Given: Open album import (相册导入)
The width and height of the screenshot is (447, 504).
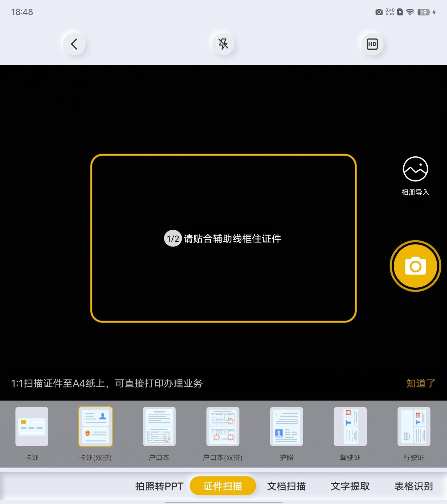Looking at the screenshot, I should (415, 176).
